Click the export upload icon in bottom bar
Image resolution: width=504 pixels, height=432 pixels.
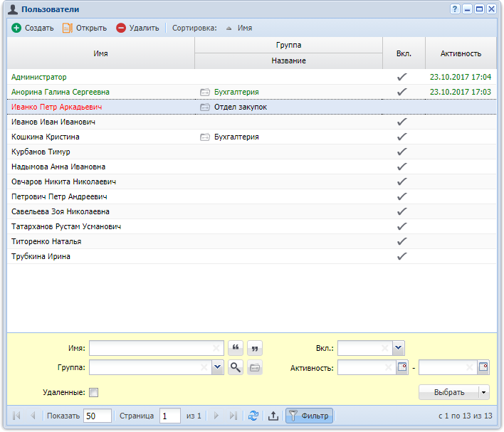click(x=273, y=416)
